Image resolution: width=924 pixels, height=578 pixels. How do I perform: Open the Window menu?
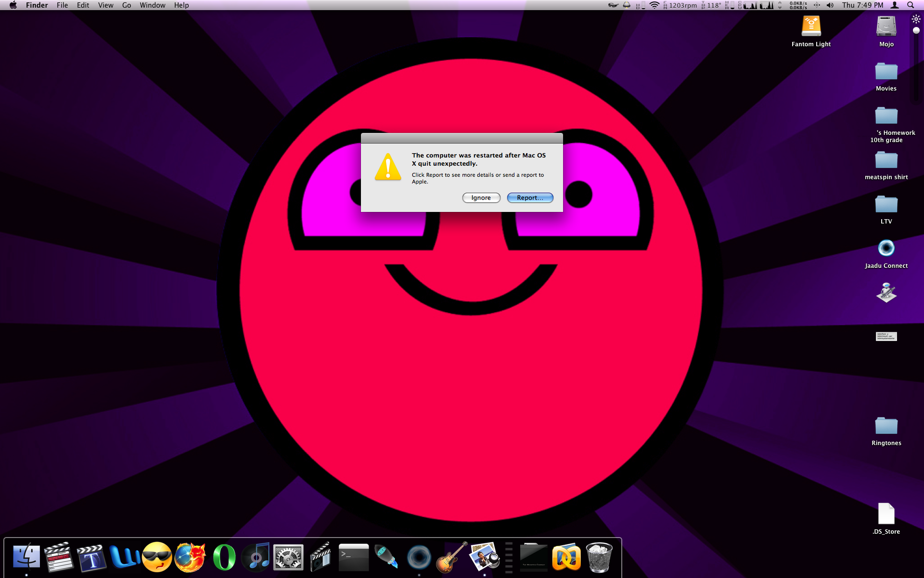[x=153, y=5]
